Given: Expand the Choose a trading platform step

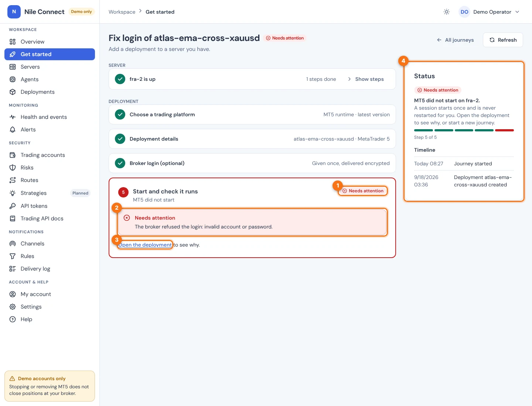Looking at the screenshot, I should tap(252, 114).
